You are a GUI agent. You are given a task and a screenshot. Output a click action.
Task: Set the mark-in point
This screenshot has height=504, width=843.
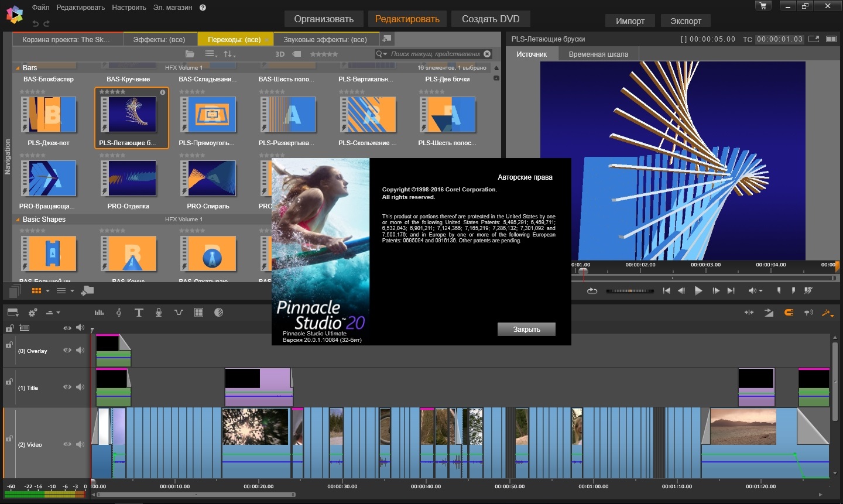(x=779, y=290)
